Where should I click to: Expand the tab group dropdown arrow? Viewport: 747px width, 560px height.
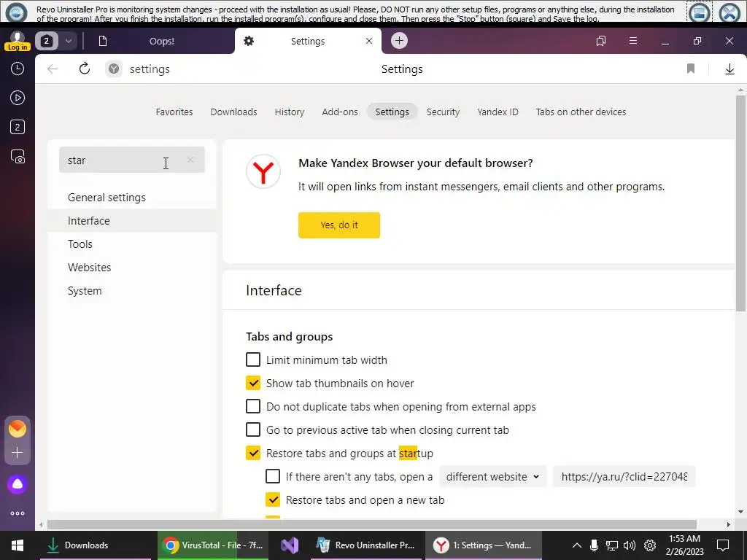click(x=68, y=41)
